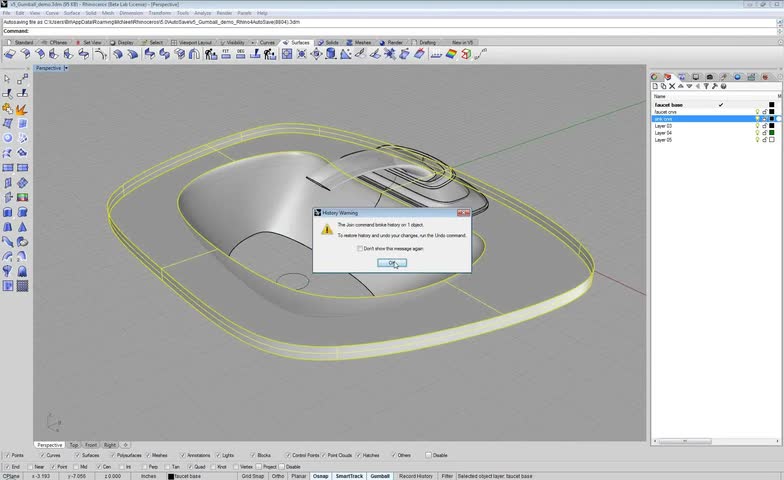Viewport: 784px width, 480px height.
Task: Click the grid tool at sidebar bottom
Action: tap(22, 286)
